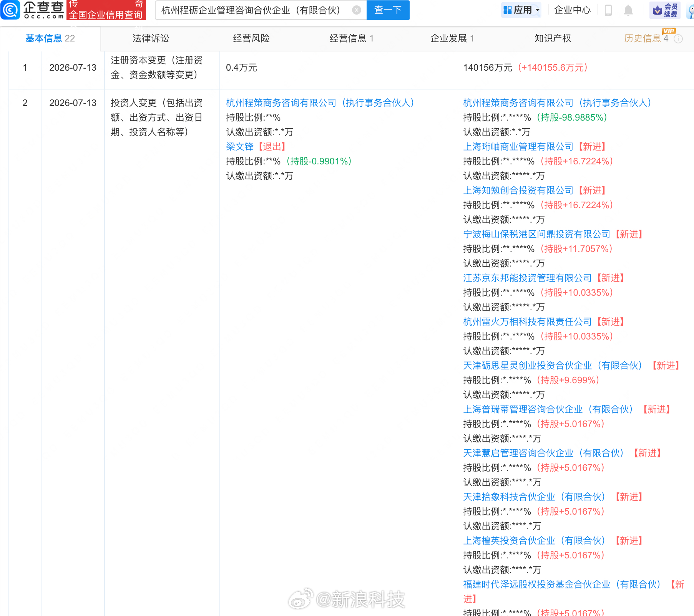Image resolution: width=694 pixels, height=616 pixels.
Task: Switch to the 历史信息 tab
Action: (646, 38)
